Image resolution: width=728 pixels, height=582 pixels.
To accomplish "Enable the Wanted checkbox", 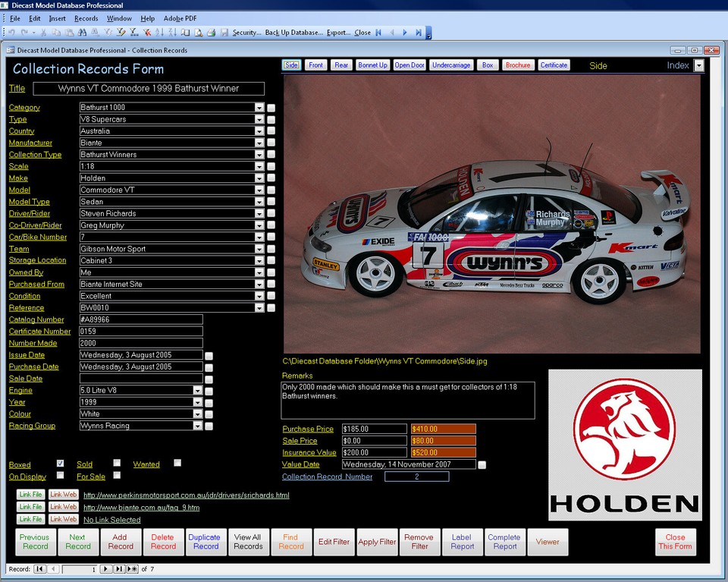I will click(177, 463).
